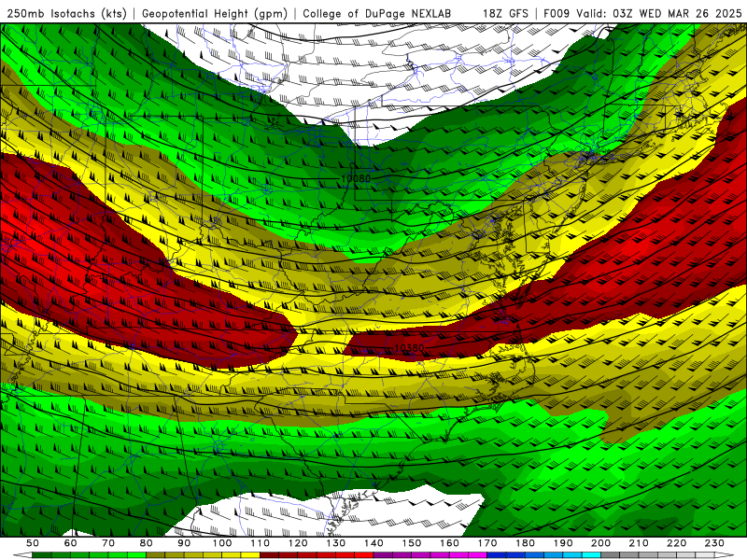
Task: Click the 60 value on the color scale
Action: (71, 543)
